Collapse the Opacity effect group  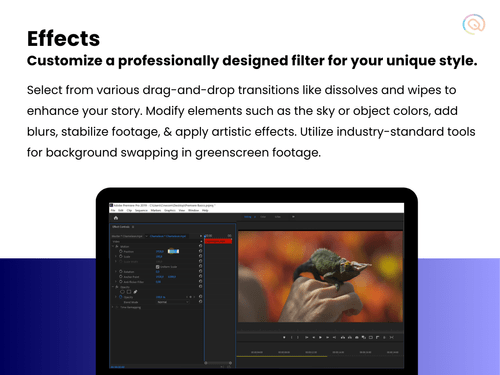[x=113, y=287]
